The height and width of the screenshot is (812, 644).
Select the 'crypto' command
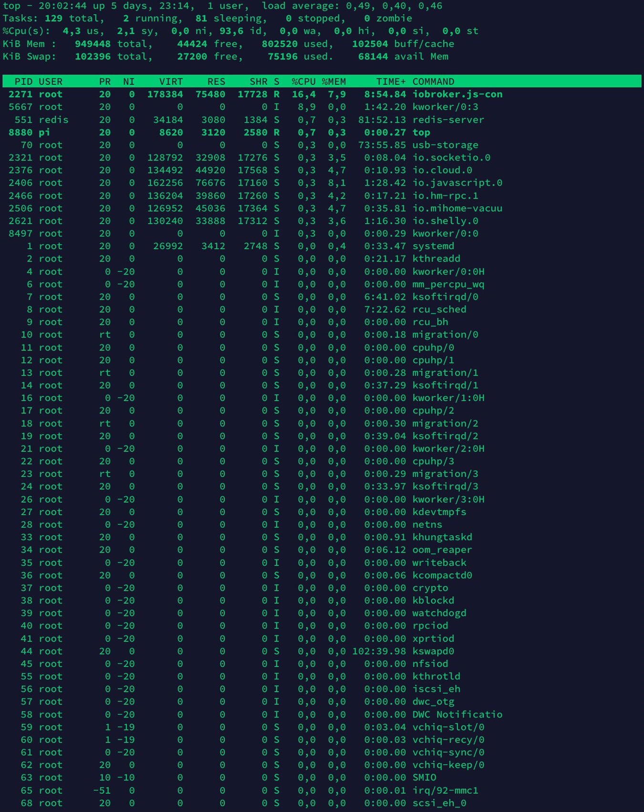(x=430, y=588)
